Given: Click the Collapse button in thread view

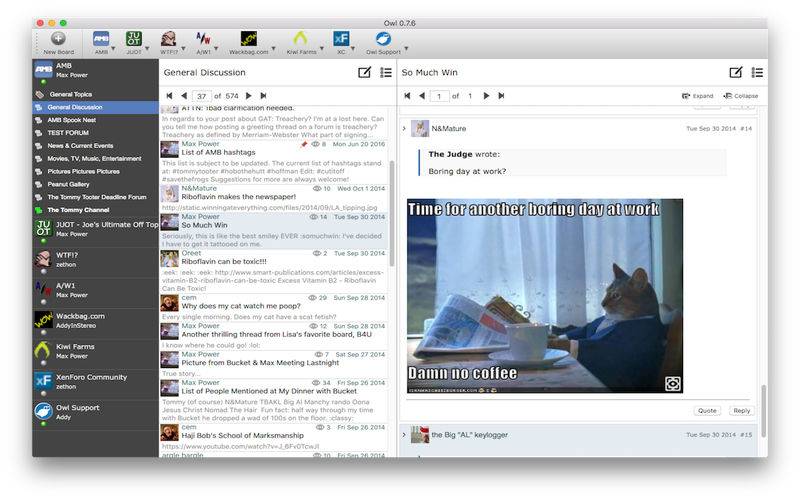Looking at the screenshot, I should [741, 96].
